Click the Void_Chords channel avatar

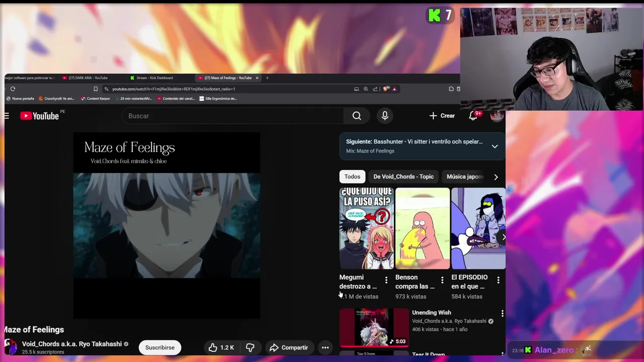(x=11, y=347)
